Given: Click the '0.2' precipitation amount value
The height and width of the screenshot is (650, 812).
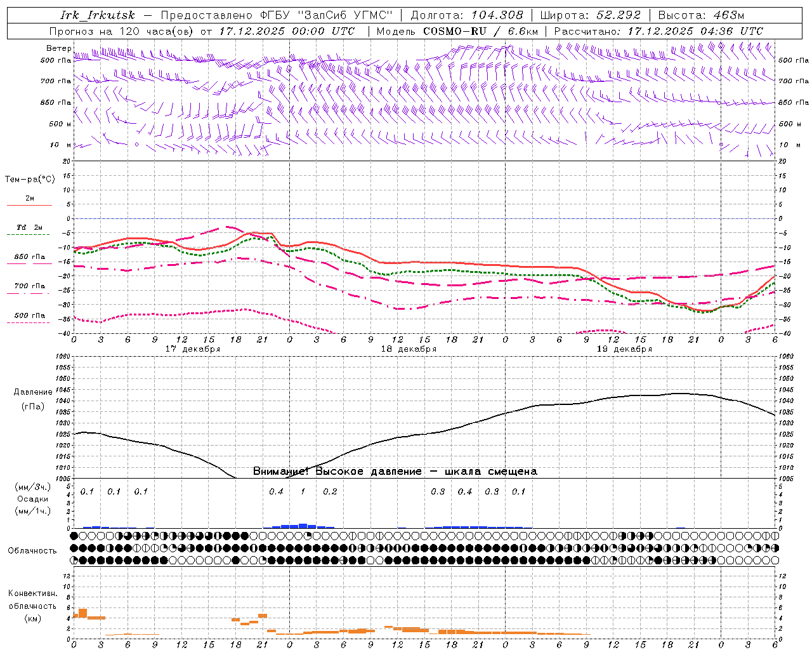Looking at the screenshot, I should [x=330, y=492].
